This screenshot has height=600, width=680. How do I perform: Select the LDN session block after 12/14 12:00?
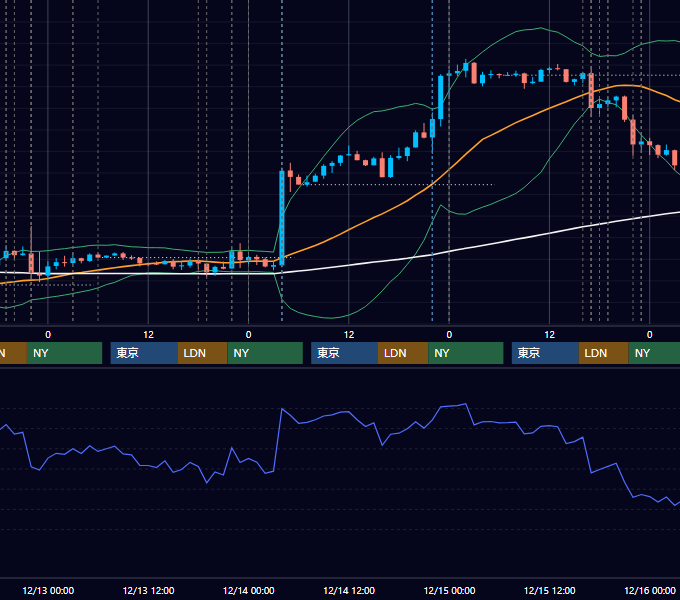tap(403, 353)
